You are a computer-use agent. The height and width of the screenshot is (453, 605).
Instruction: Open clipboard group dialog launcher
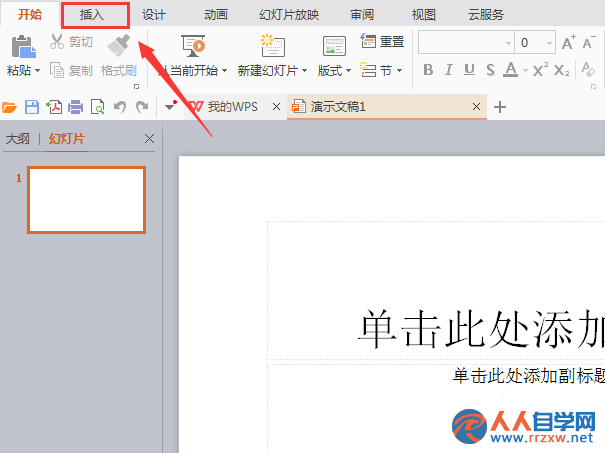click(136, 86)
